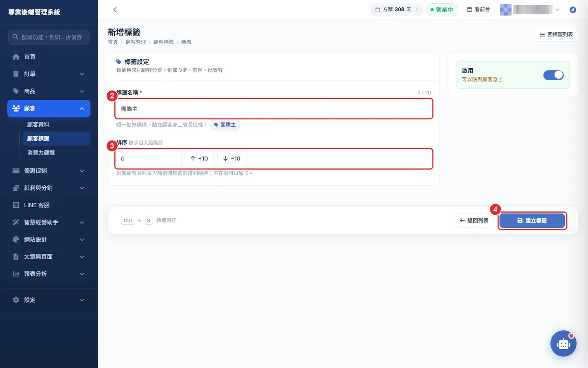
Task: Open 顧客資料 submenu item
Action: tap(56, 124)
